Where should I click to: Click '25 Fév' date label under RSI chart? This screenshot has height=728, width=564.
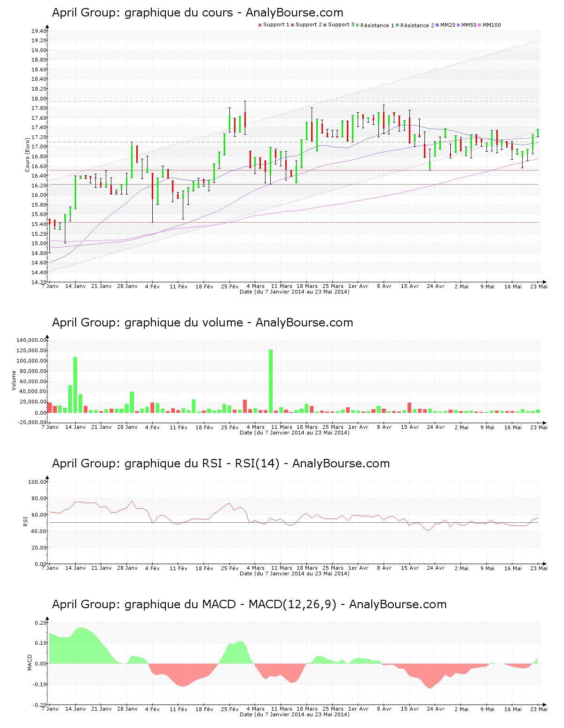[230, 568]
